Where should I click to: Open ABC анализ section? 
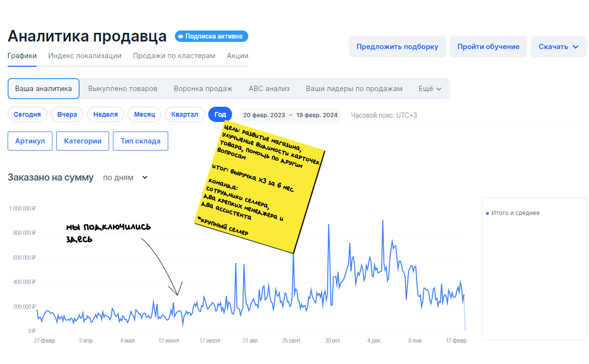(269, 89)
